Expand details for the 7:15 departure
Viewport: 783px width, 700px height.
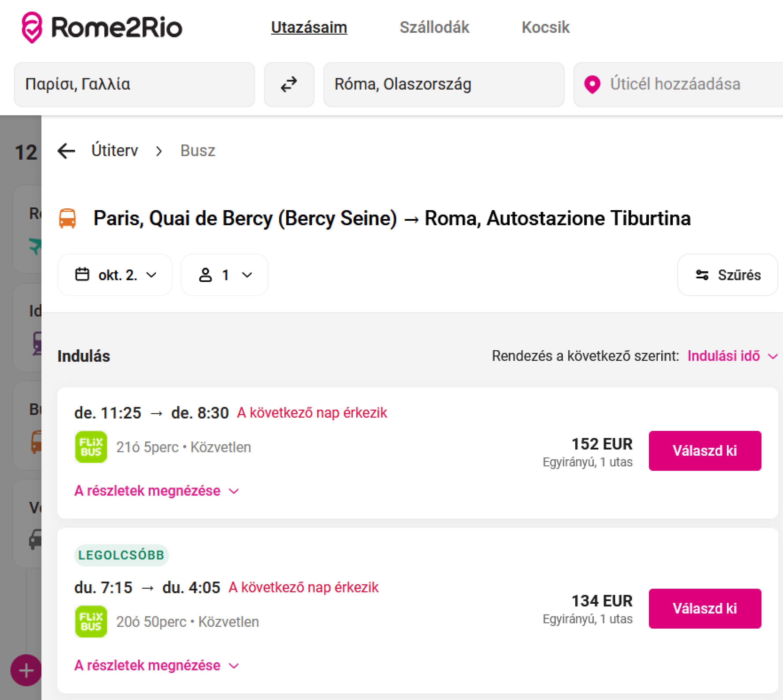pyautogui.click(x=156, y=666)
